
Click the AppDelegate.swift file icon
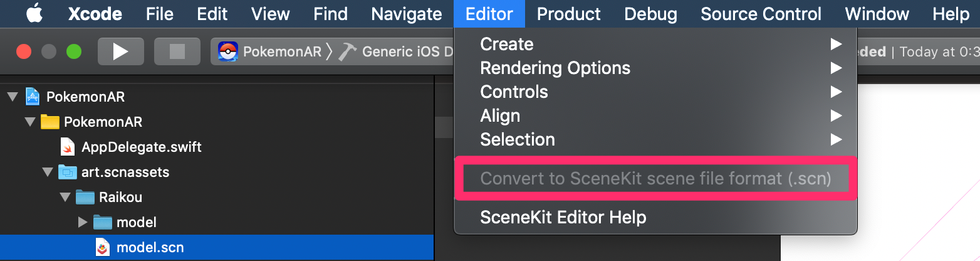tap(68, 147)
